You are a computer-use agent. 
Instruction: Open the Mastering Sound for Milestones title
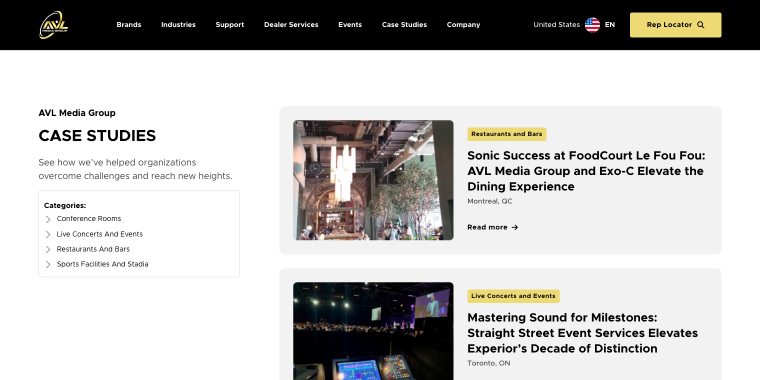(583, 333)
